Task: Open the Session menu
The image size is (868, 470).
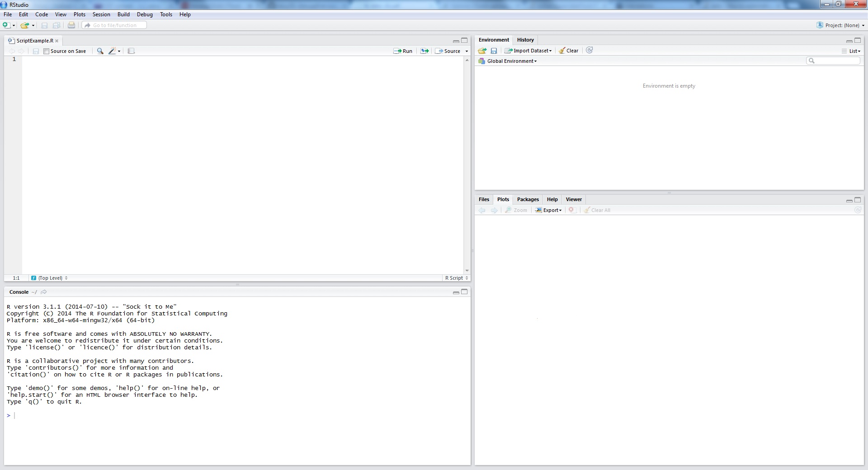Action: click(101, 14)
